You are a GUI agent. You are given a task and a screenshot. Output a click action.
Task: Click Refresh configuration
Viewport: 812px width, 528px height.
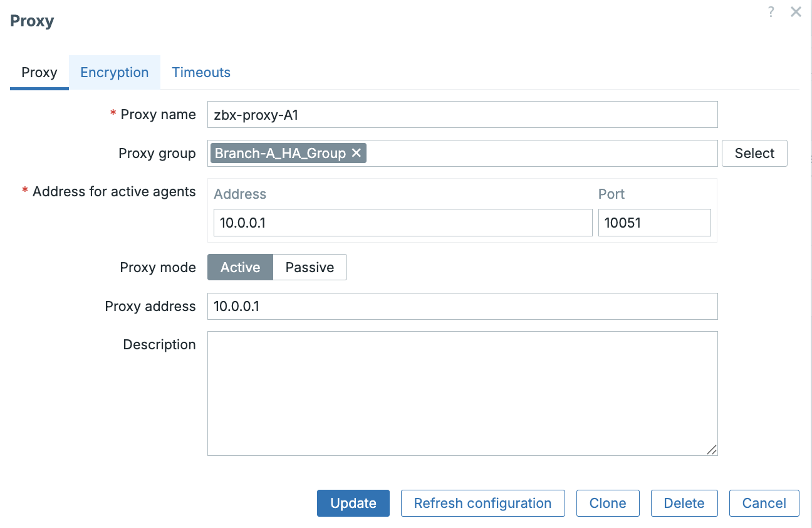click(482, 503)
